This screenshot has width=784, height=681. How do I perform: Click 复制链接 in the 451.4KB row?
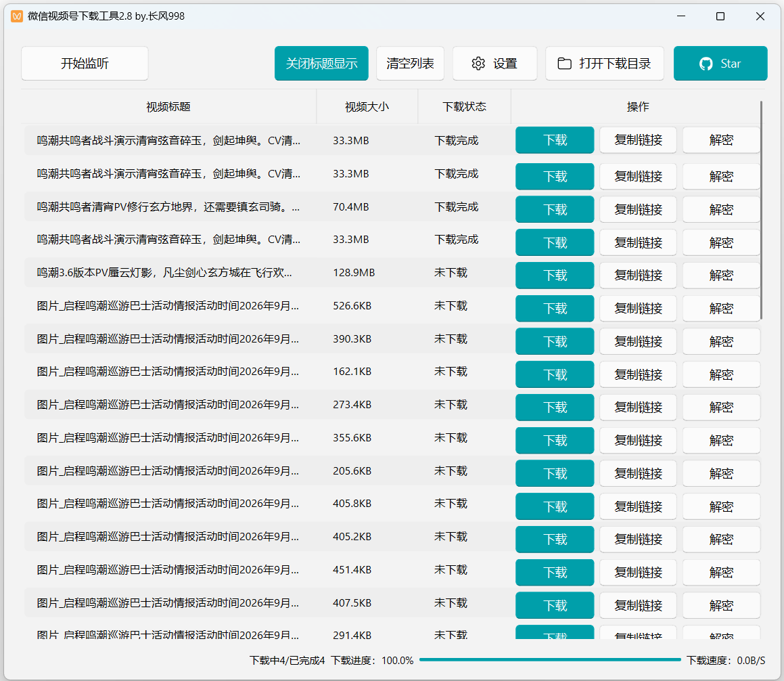[638, 573]
